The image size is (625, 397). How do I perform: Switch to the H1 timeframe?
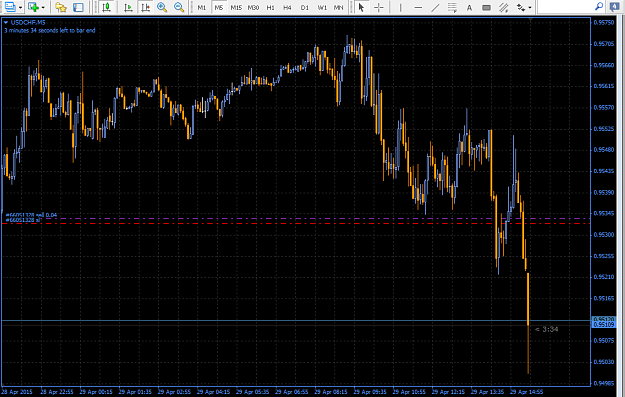270,7
